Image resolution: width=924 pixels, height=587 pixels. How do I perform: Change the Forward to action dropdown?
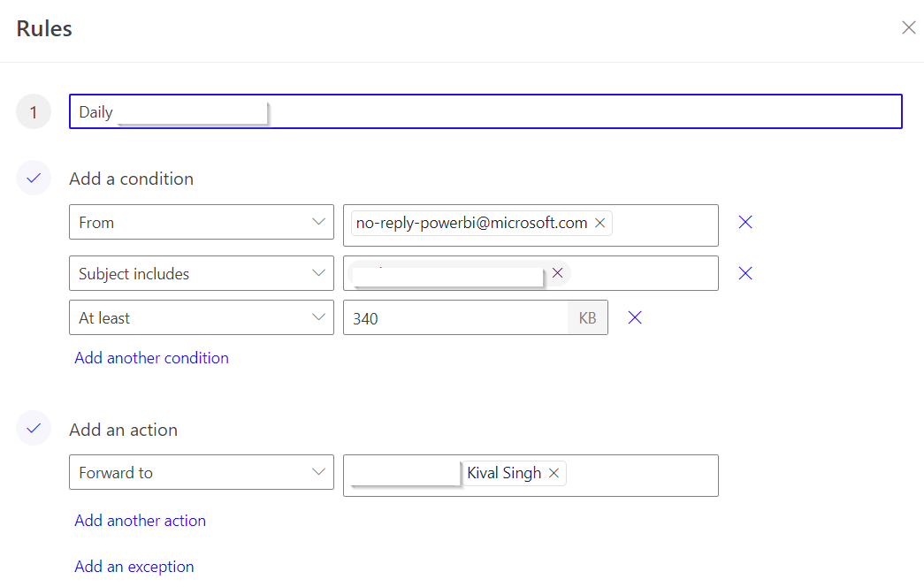coord(202,472)
